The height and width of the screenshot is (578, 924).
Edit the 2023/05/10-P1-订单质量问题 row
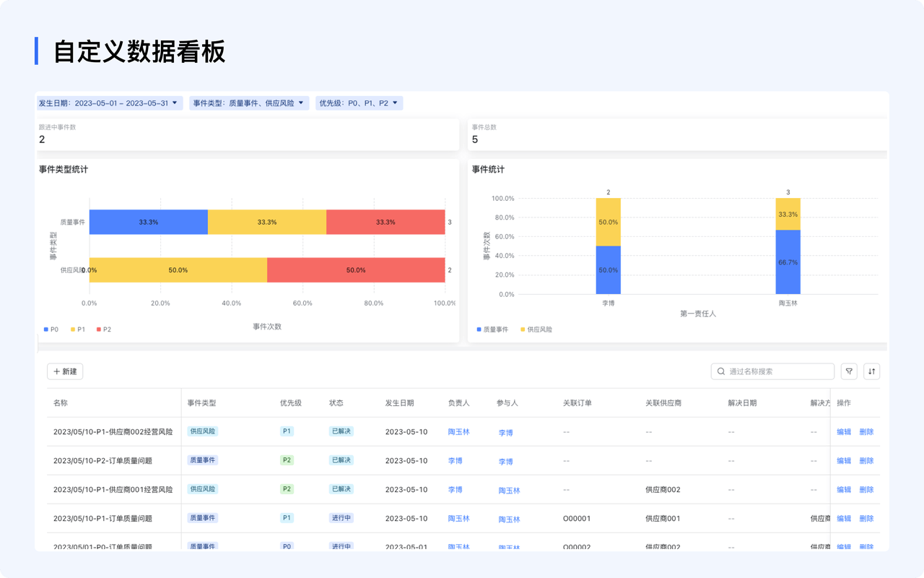pos(844,519)
